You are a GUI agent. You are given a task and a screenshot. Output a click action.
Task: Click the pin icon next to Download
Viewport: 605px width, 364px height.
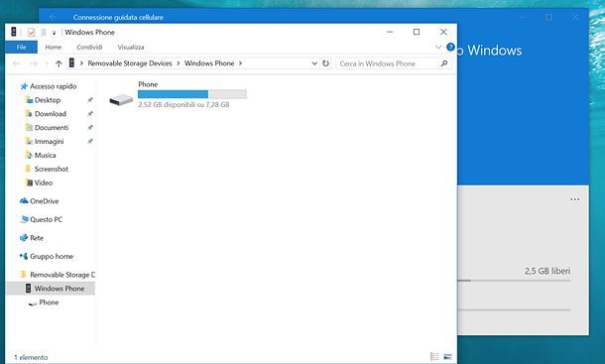coord(90,114)
